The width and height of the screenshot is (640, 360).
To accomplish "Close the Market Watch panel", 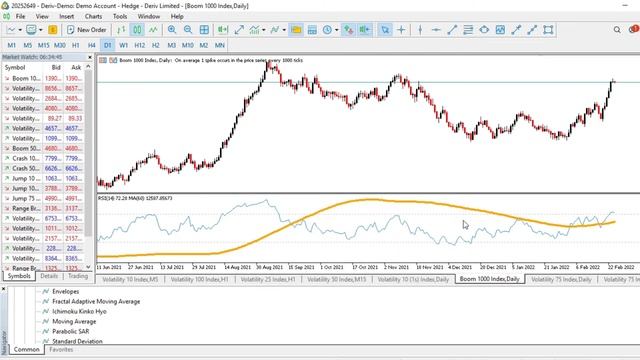I will coord(90,57).
